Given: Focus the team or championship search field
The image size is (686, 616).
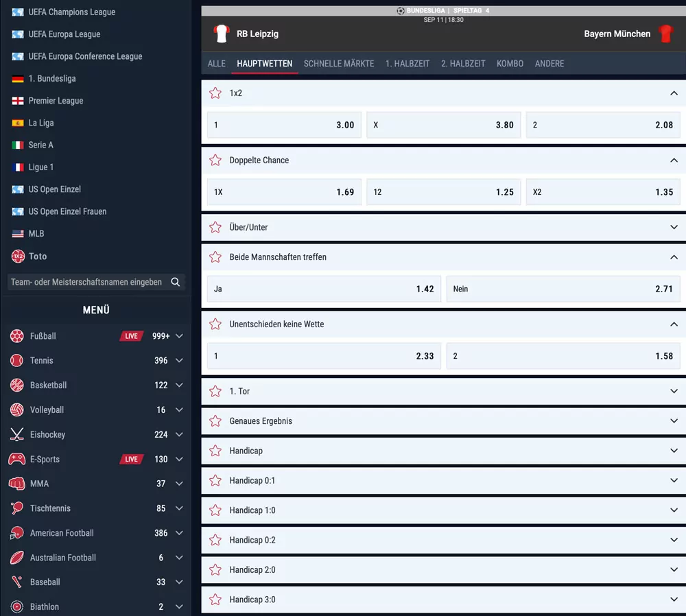Looking at the screenshot, I should click(x=96, y=282).
